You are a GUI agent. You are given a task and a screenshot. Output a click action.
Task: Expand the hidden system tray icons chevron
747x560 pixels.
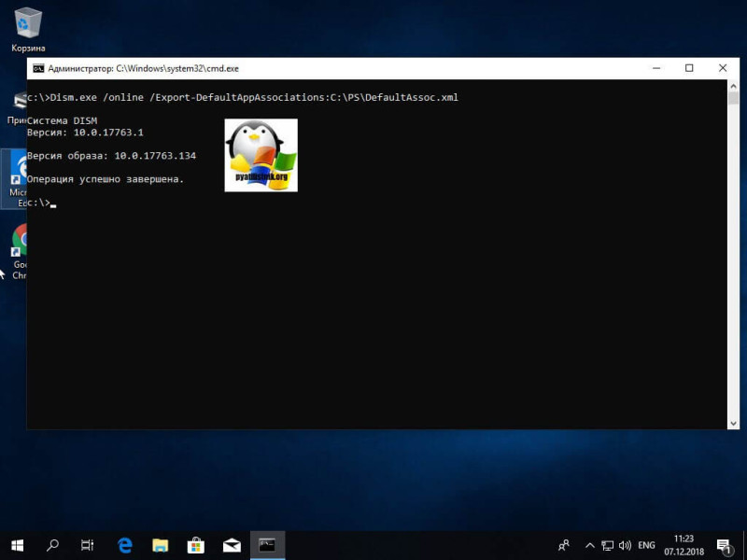(589, 545)
